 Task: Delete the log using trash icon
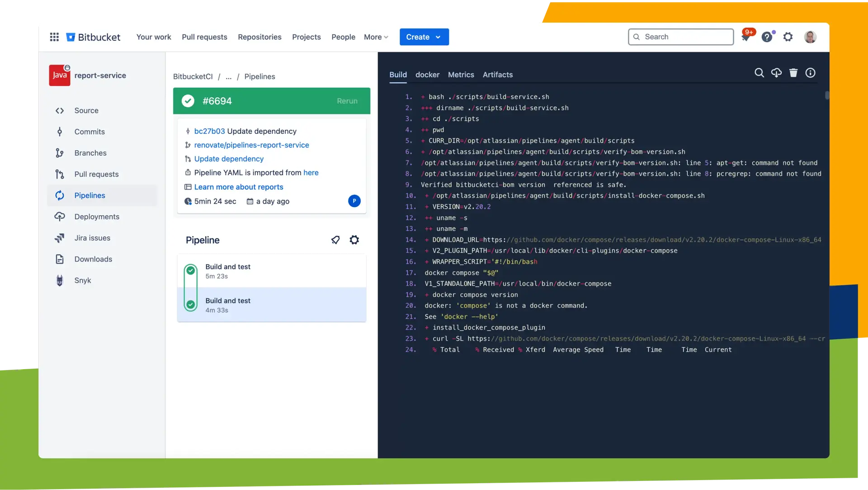793,73
